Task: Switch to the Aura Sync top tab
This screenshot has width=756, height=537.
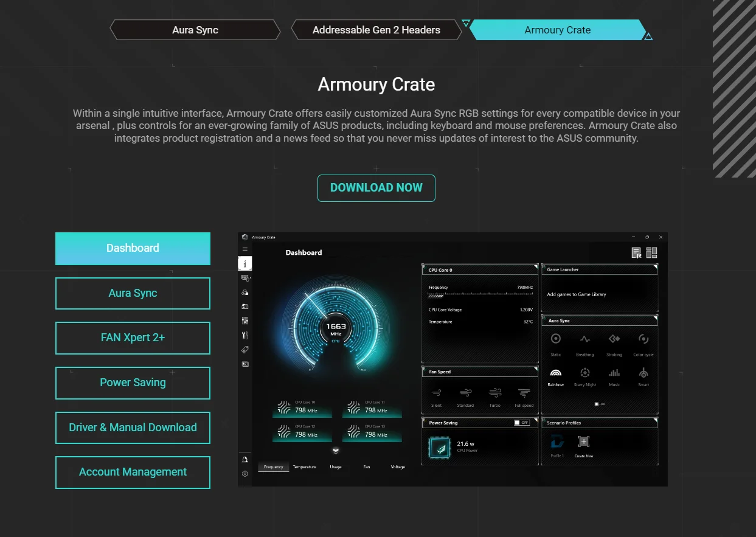Action: [x=195, y=30]
